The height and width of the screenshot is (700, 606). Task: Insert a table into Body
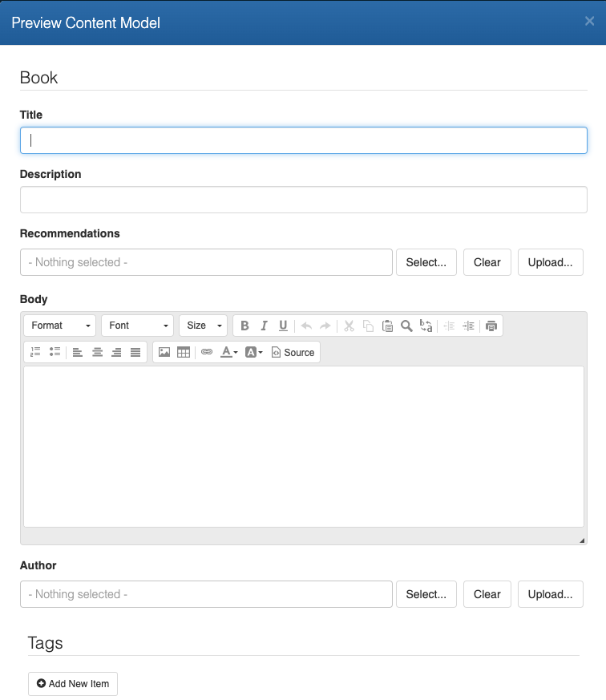click(184, 352)
